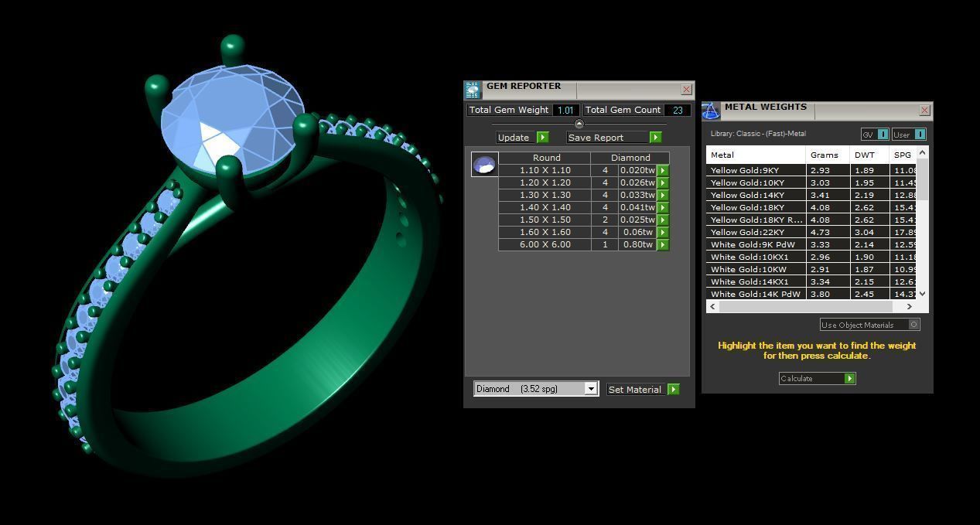Click the Save Report button
980x525 pixels.
coord(607,138)
